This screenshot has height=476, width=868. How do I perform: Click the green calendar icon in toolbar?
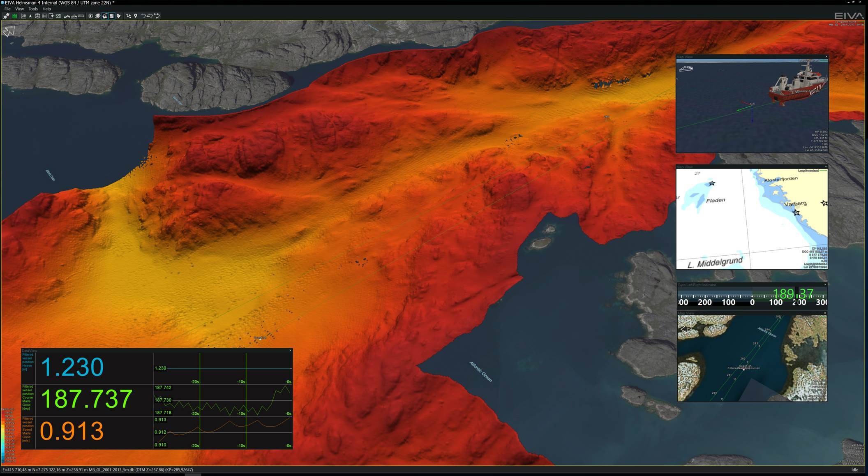point(14,16)
